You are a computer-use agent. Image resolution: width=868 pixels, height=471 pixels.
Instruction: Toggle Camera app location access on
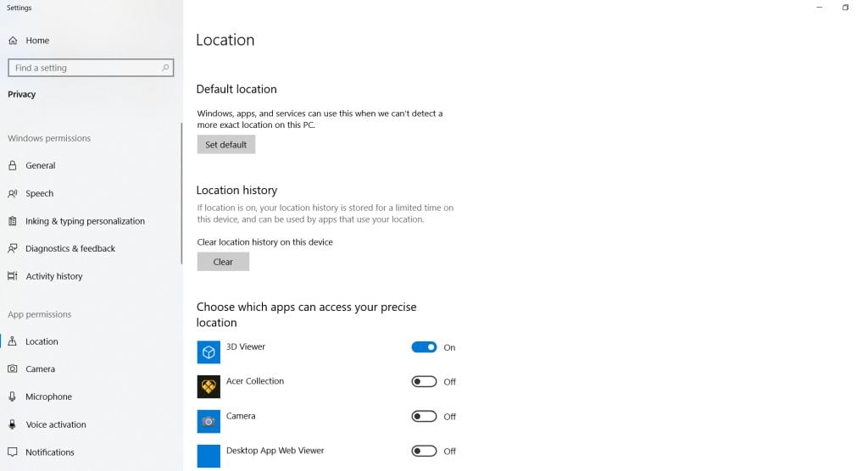click(x=424, y=417)
